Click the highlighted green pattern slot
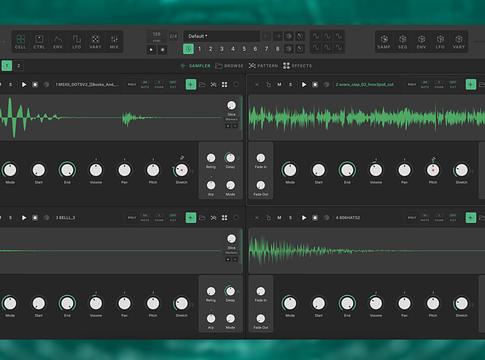Image resolution: width=485 pixels, height=360 pixels. [189, 49]
